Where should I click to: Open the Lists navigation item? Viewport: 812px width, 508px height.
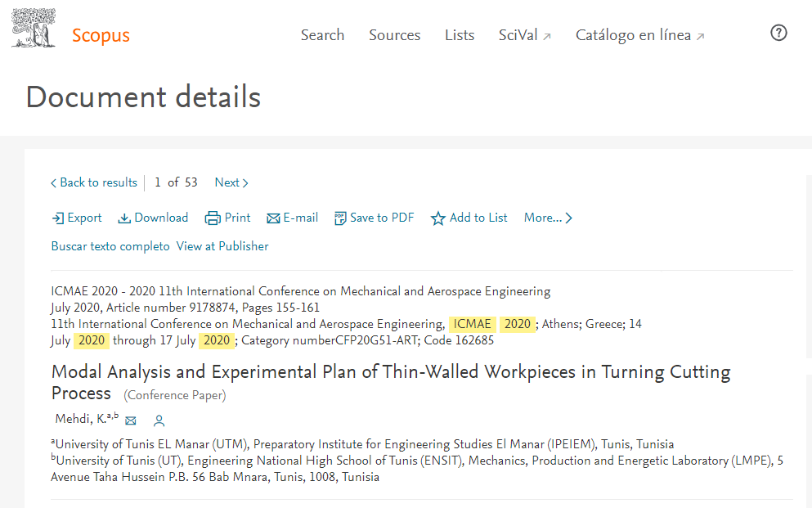coord(460,35)
